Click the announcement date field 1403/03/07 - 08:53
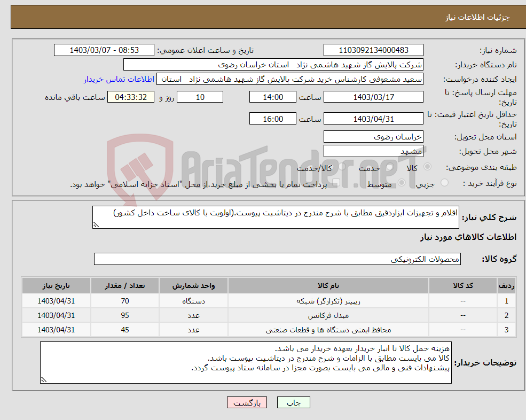 (x=104, y=50)
